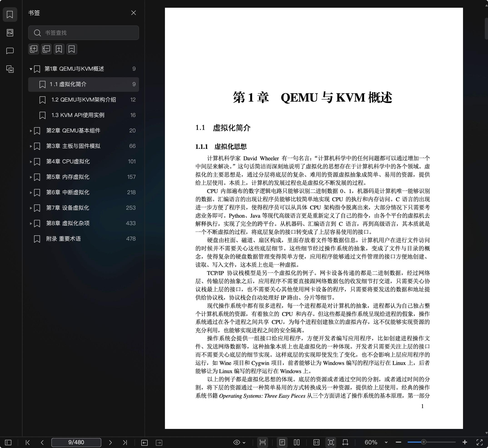Enter full screen mode

[x=480, y=442]
